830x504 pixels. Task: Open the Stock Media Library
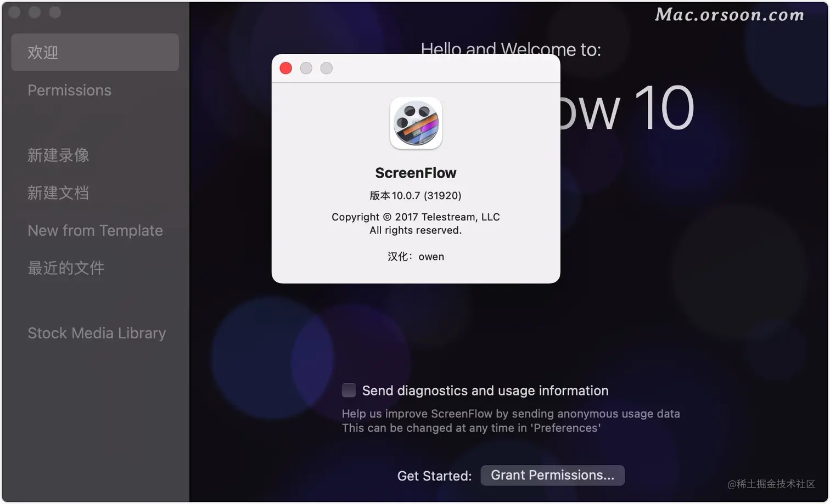click(x=97, y=333)
